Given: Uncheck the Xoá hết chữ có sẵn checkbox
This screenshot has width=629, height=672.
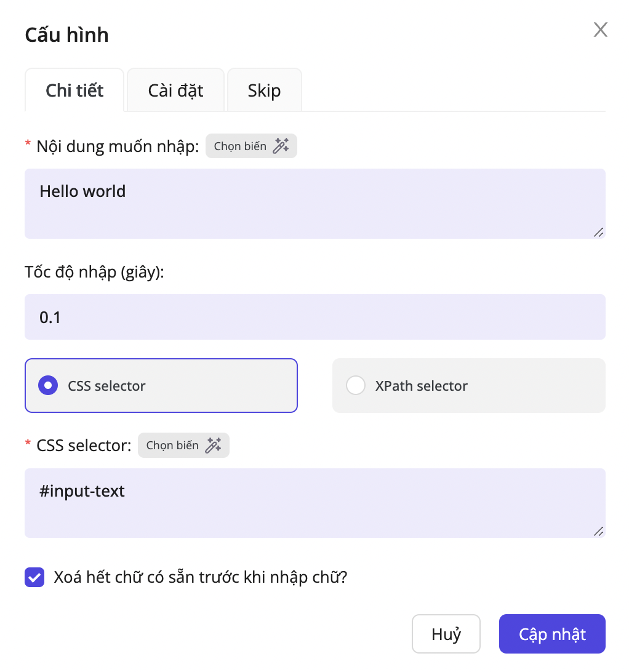Looking at the screenshot, I should tap(34, 578).
